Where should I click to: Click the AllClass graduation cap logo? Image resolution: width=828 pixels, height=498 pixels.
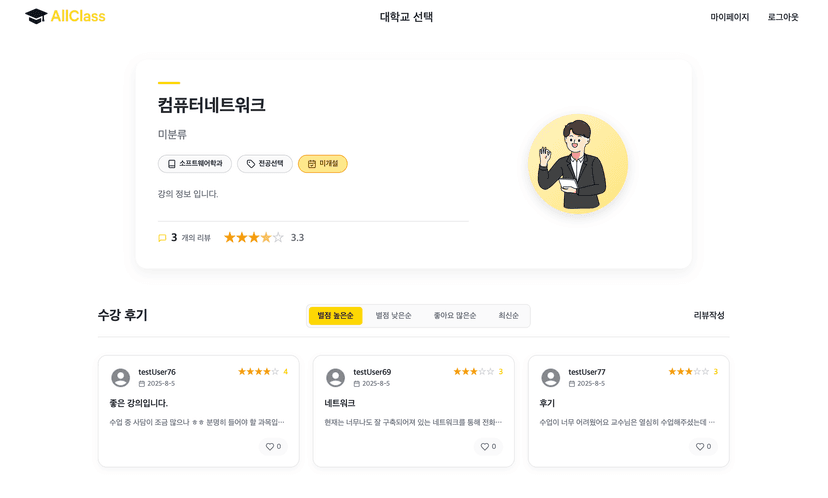[x=36, y=16]
